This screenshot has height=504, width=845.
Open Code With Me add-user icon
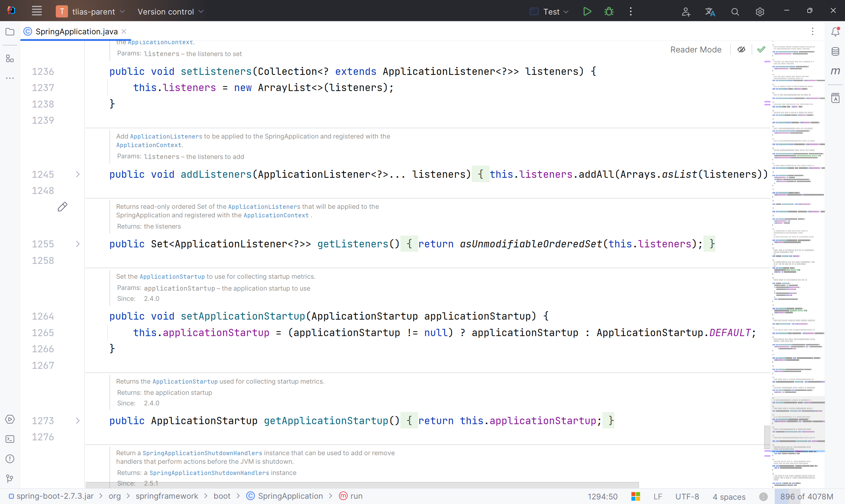686,12
